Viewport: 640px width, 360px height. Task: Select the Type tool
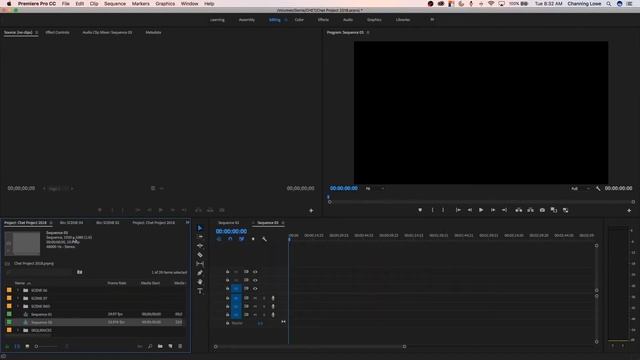coord(200,291)
